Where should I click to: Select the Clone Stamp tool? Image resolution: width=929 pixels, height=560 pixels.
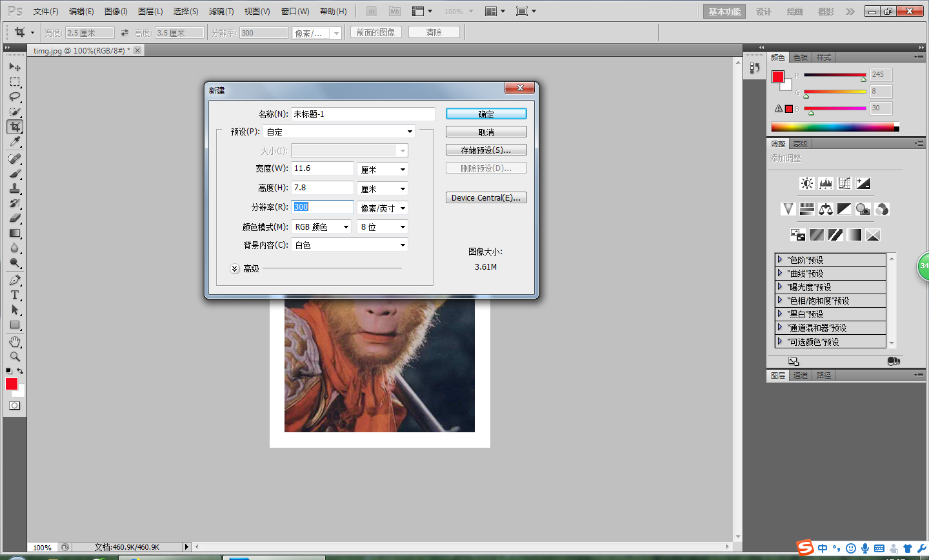coord(15,188)
